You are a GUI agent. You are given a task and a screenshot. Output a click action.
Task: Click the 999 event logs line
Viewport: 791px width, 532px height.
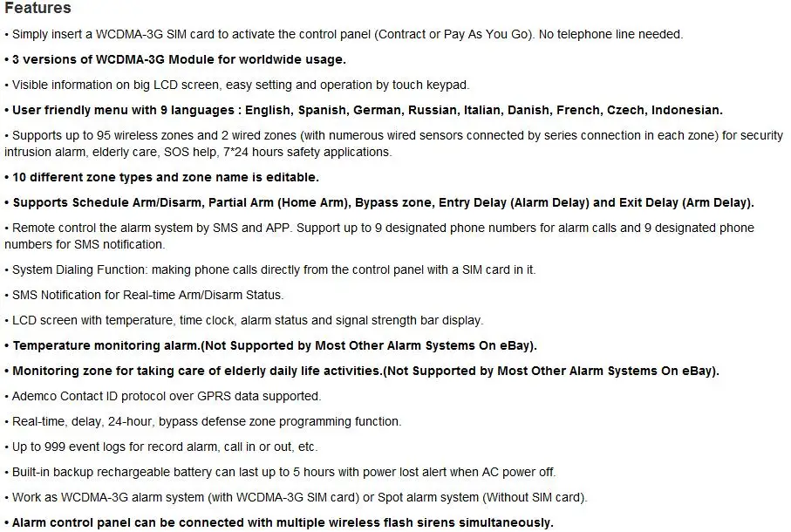(x=161, y=447)
